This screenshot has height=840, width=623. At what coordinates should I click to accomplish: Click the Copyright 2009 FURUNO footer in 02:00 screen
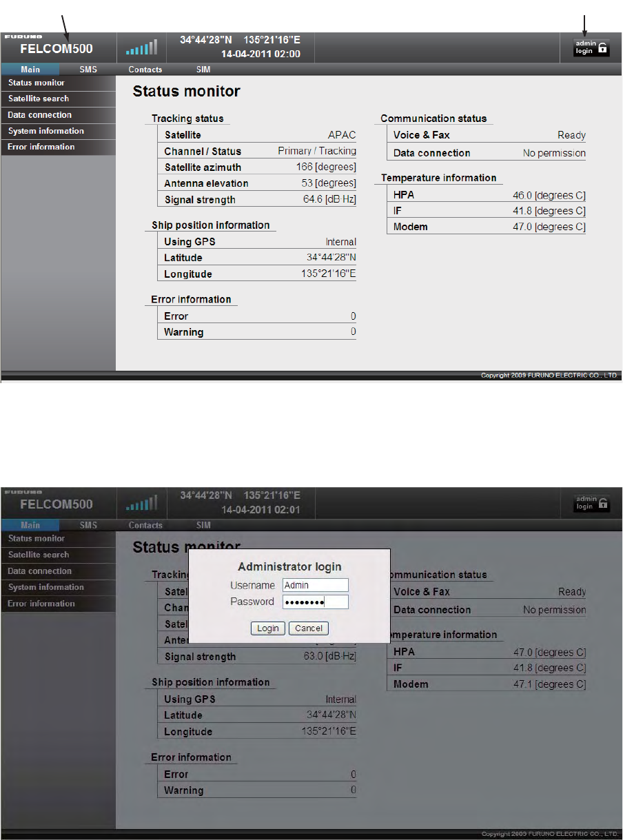coord(551,376)
